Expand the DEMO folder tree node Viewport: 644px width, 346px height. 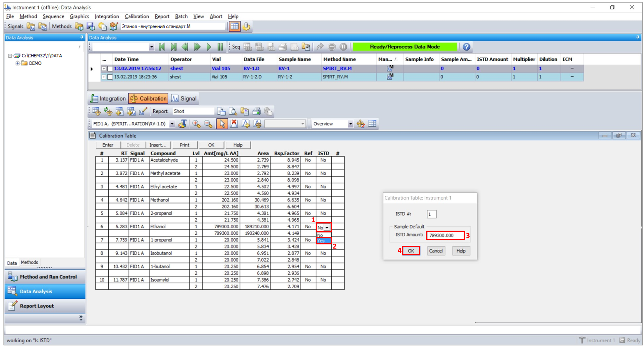coord(17,63)
